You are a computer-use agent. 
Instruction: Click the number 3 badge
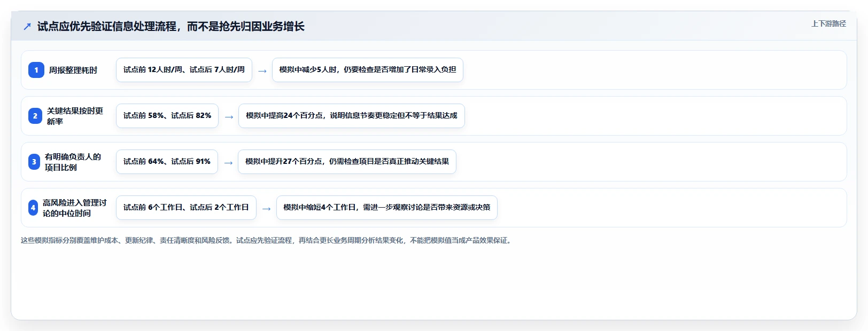(x=34, y=162)
